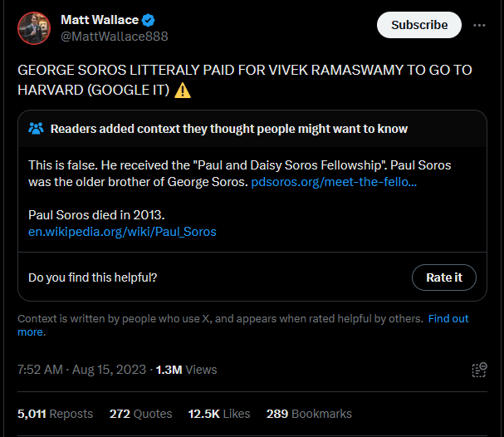
Task: View the 272 Quotes list
Action: [140, 414]
